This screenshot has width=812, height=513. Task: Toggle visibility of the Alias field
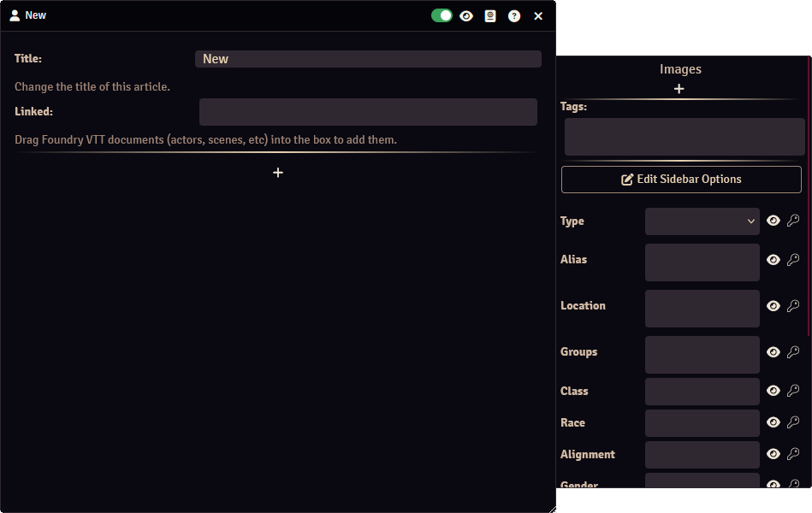click(773, 260)
